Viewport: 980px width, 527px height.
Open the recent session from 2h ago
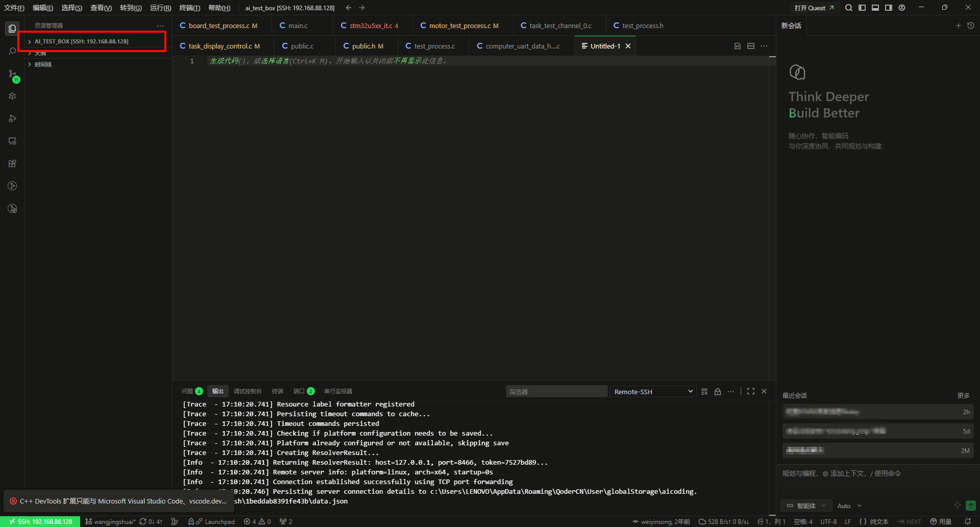[x=878, y=412]
